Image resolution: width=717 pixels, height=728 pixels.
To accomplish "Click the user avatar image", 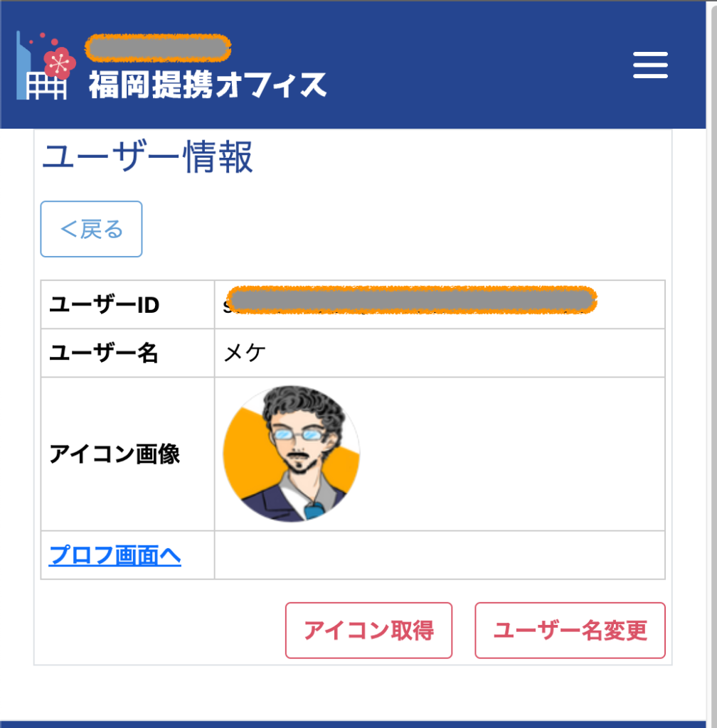I will (x=291, y=454).
